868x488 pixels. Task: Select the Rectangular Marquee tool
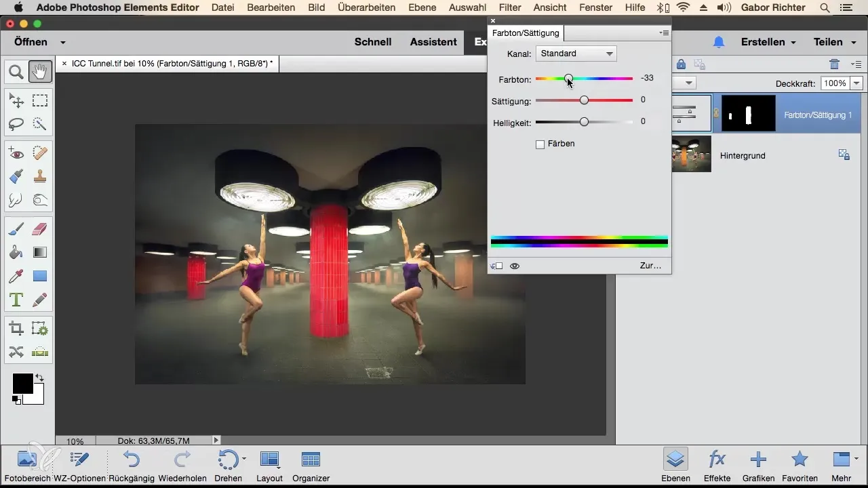[40, 100]
